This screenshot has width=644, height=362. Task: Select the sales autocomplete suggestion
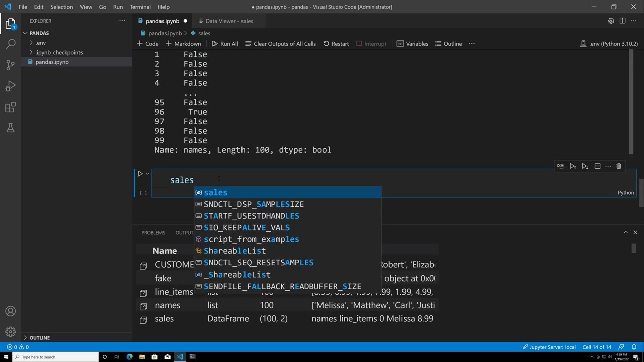click(288, 193)
